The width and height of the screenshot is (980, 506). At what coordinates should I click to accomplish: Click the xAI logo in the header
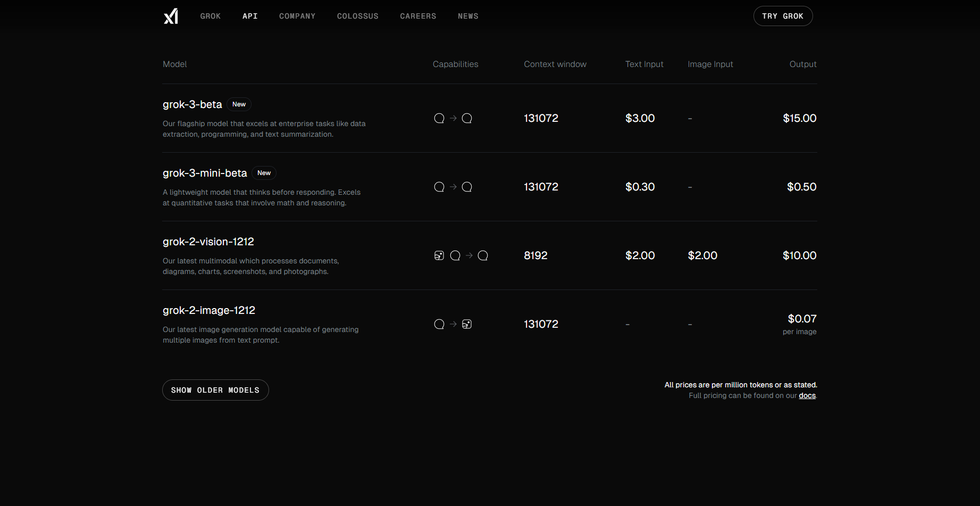click(171, 16)
